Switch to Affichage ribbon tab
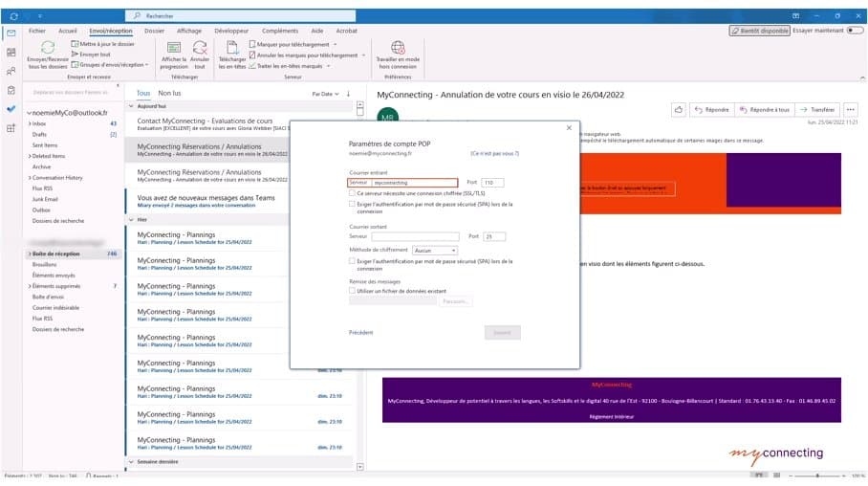 tap(189, 31)
